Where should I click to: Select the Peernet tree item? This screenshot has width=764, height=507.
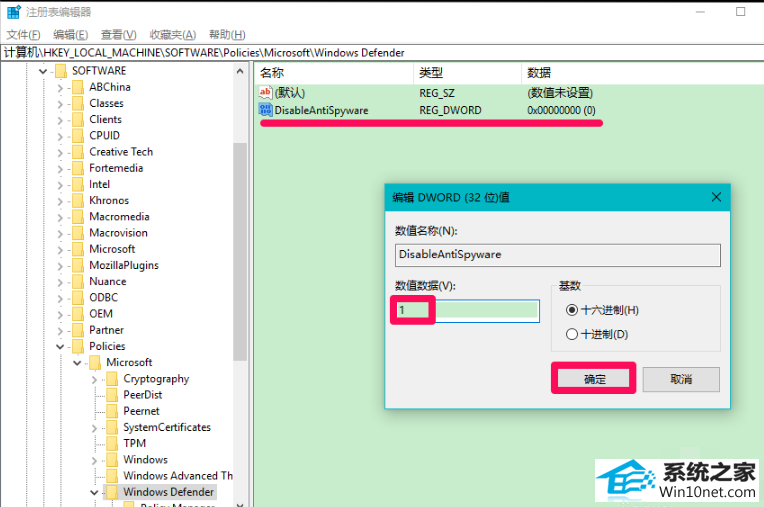coord(141,411)
